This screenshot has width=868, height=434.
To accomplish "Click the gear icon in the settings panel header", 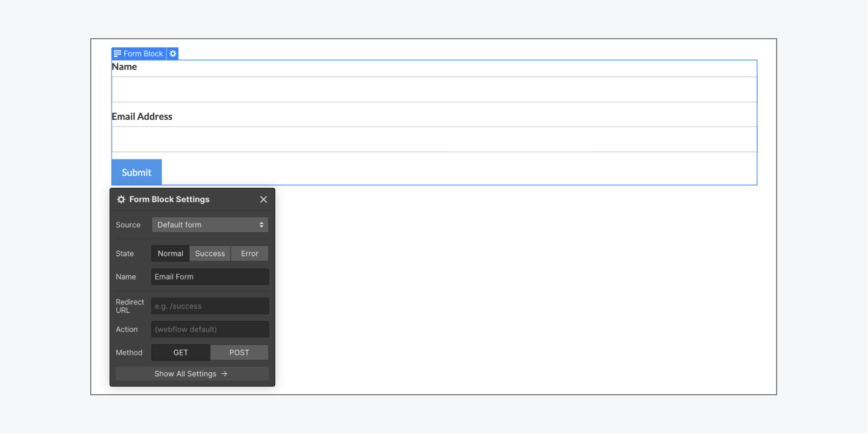I will click(120, 199).
